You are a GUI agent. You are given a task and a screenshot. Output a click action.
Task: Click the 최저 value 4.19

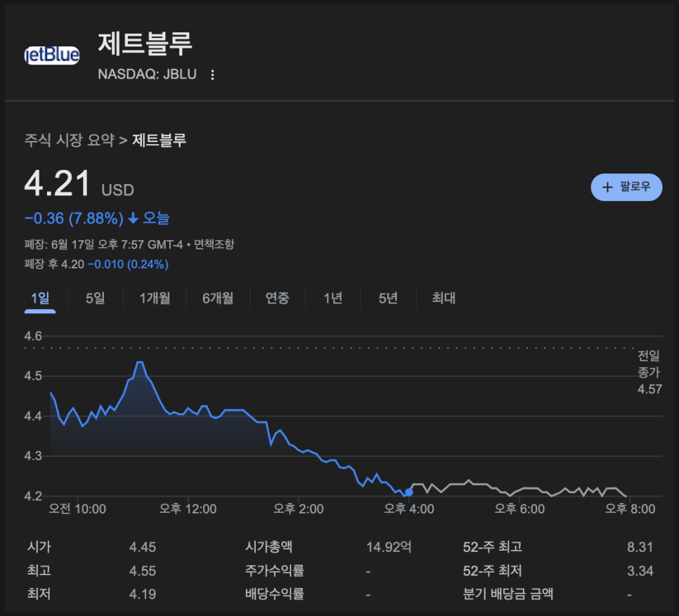point(143,594)
